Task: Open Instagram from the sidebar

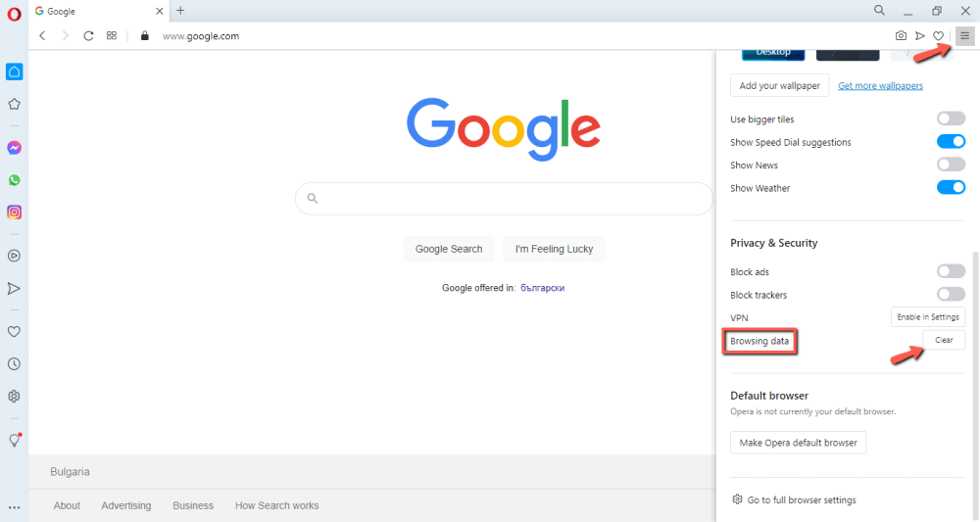Action: pyautogui.click(x=15, y=213)
